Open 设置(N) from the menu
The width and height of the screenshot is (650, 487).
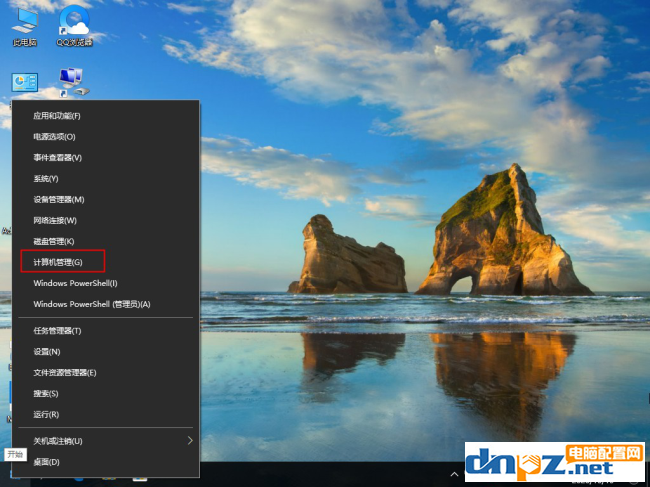[106, 351]
